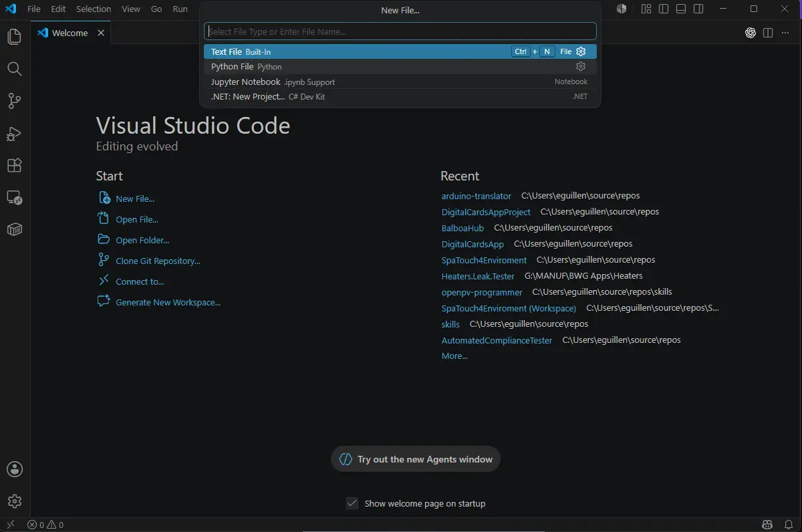802x532 pixels.
Task: Open recent project AutomatedComplianceTester
Action: click(x=497, y=340)
